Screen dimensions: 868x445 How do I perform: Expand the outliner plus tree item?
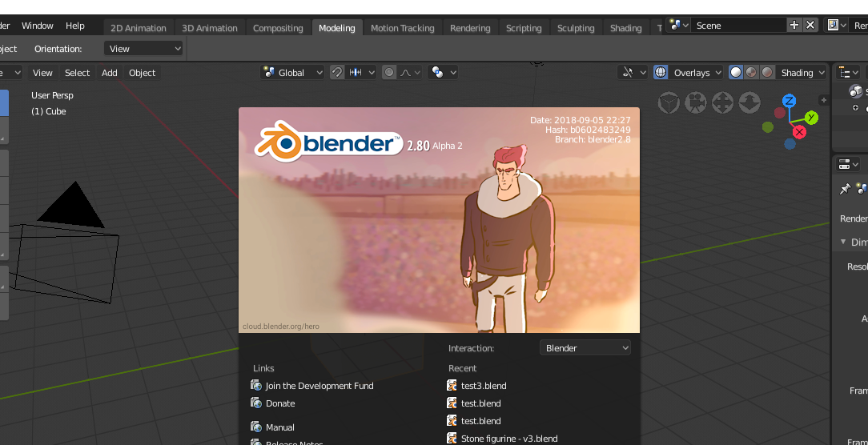tap(855, 108)
